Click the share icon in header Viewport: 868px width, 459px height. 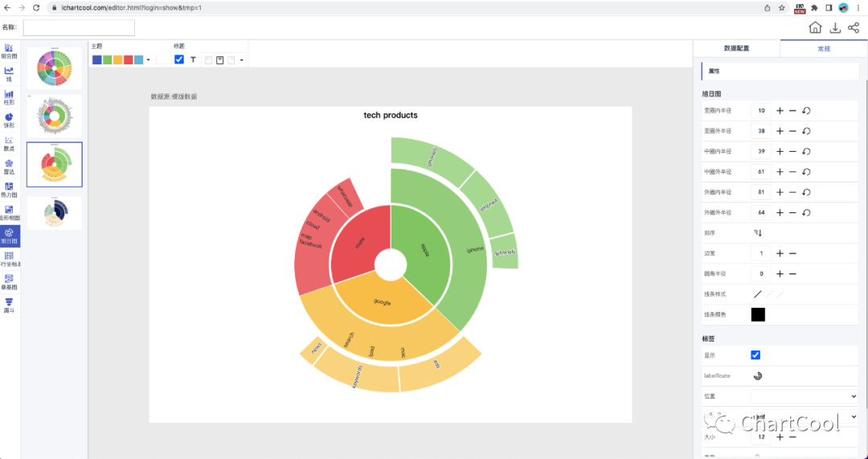854,28
